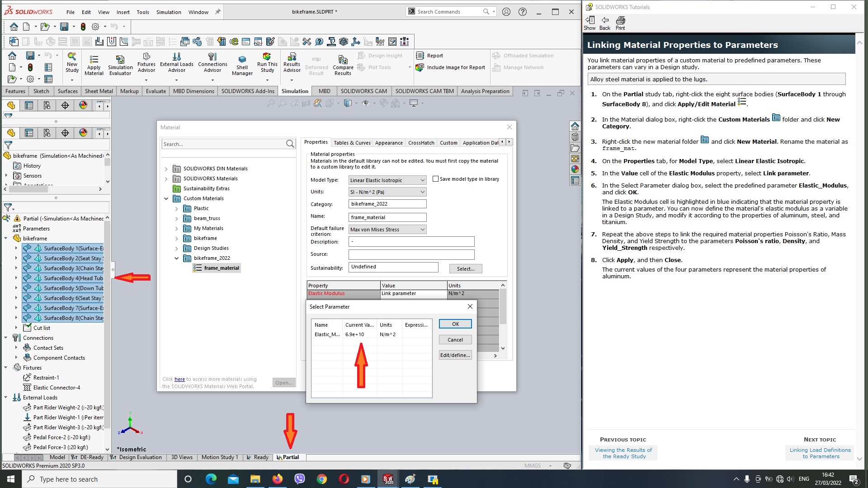Click Select... sustainability button

click(466, 269)
